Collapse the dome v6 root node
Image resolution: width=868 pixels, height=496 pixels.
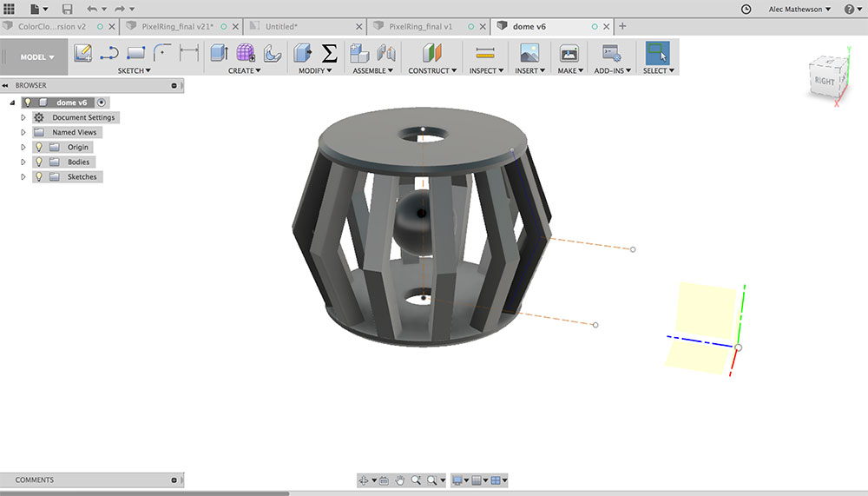[x=12, y=103]
